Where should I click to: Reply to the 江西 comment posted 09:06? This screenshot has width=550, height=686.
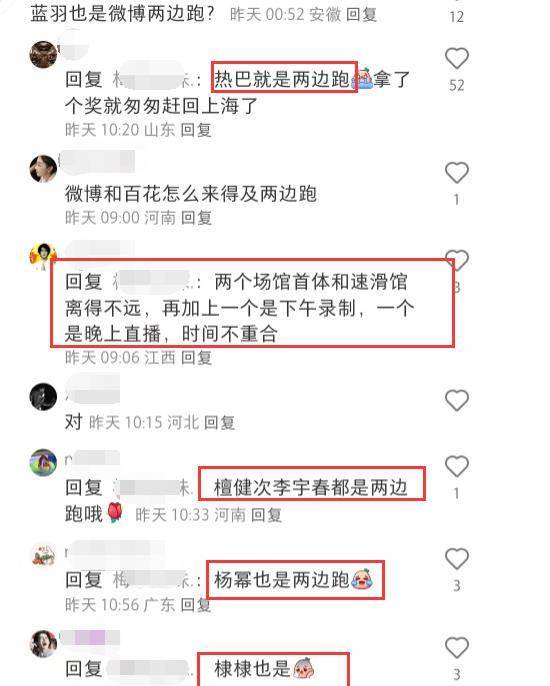click(196, 357)
